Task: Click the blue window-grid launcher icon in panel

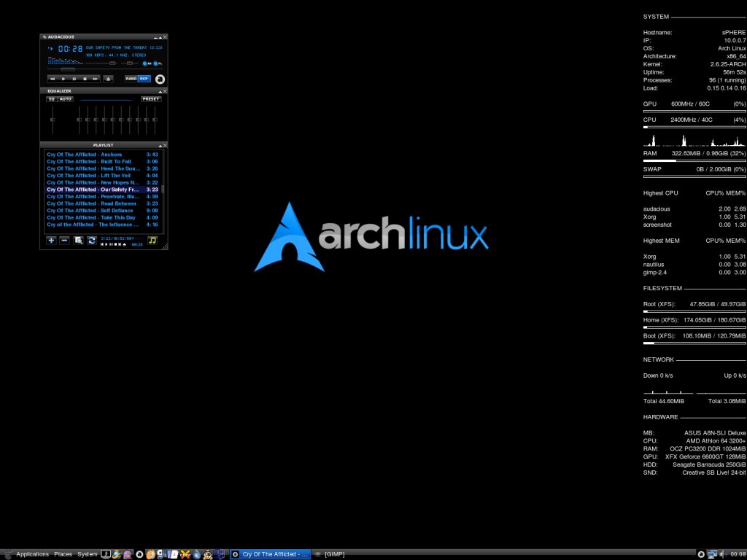Action: click(x=220, y=554)
